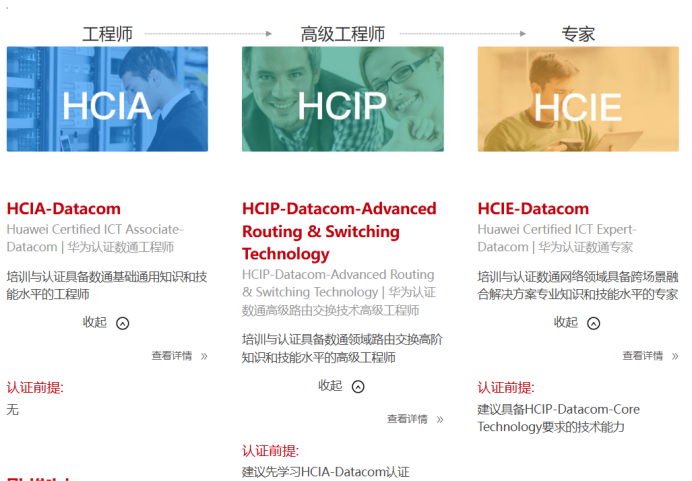Click the HCIA-Datacom 认证前提 label
Viewport: 692px width, 481px height.
35,388
